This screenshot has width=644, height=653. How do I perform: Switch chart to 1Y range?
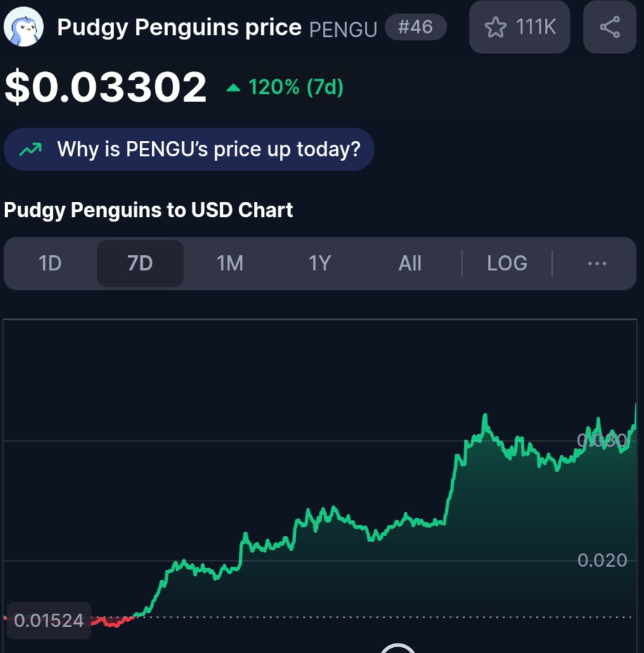320,263
